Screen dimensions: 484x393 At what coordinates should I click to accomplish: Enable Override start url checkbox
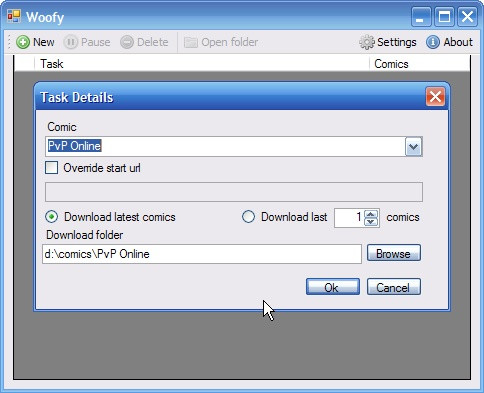click(51, 168)
